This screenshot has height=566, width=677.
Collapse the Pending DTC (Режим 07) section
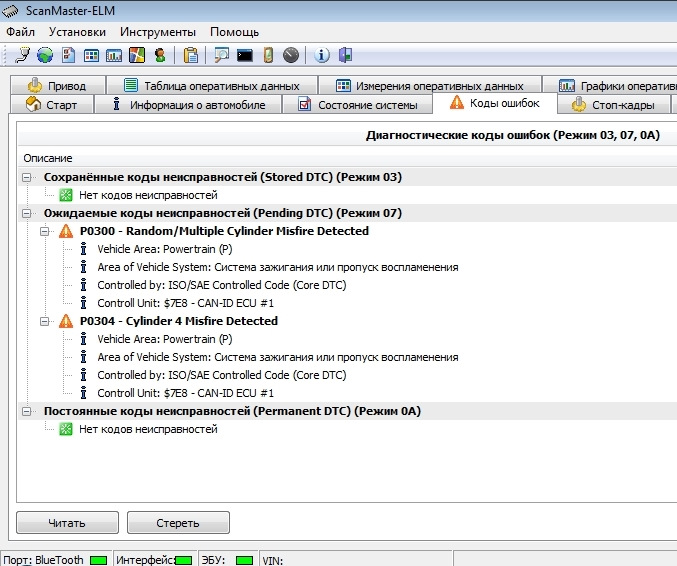coord(27,213)
